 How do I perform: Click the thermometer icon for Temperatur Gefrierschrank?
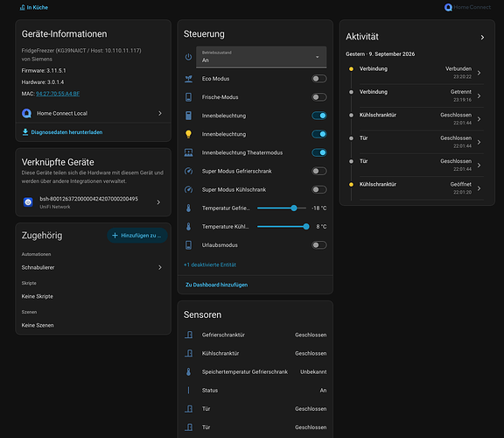click(x=189, y=208)
